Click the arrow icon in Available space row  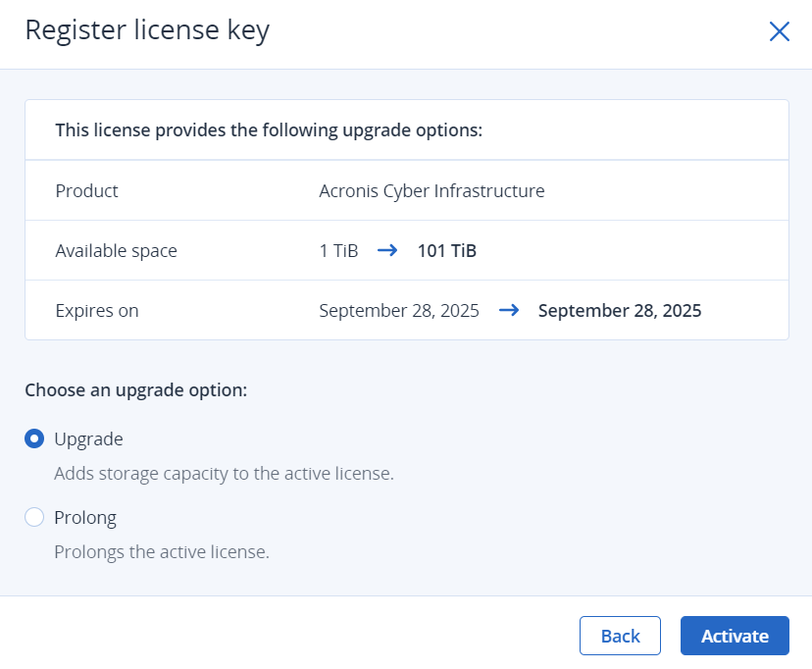tap(387, 250)
